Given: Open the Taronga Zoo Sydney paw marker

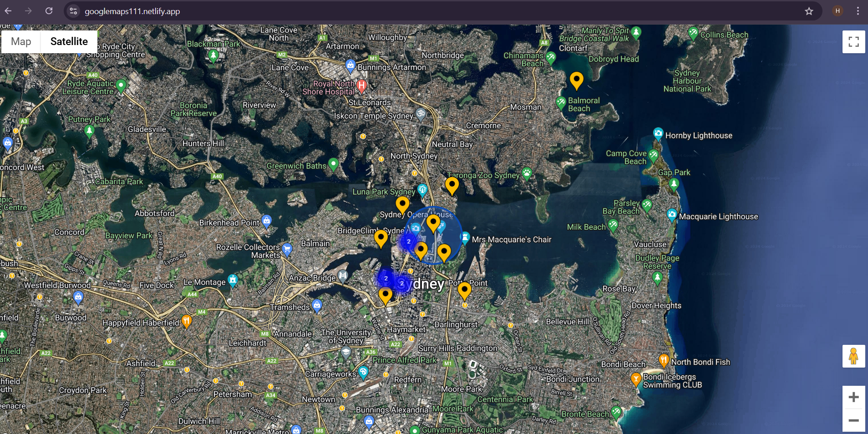Looking at the screenshot, I should 527,173.
